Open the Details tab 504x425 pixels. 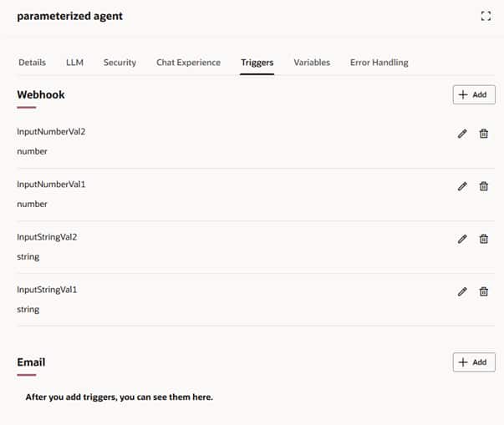tap(32, 63)
